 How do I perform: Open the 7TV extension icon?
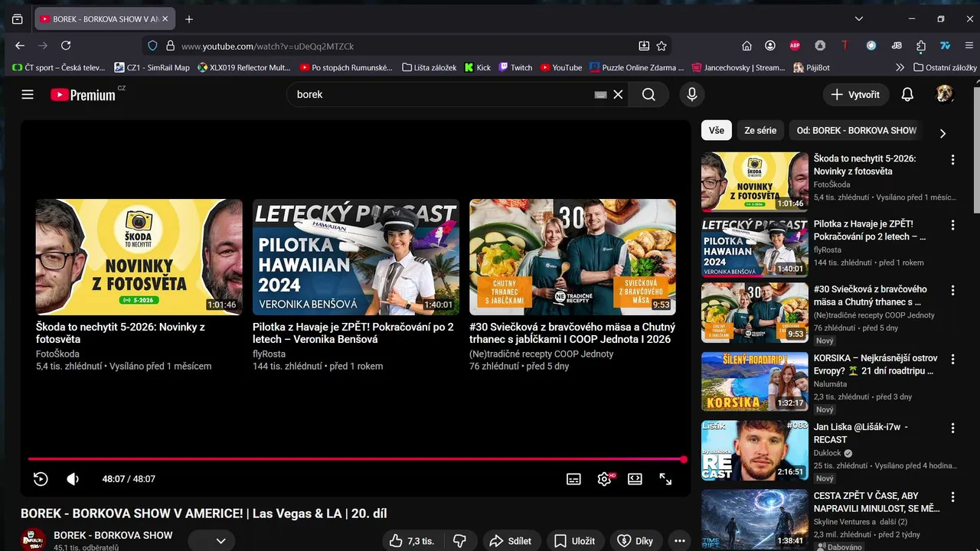coord(946,46)
